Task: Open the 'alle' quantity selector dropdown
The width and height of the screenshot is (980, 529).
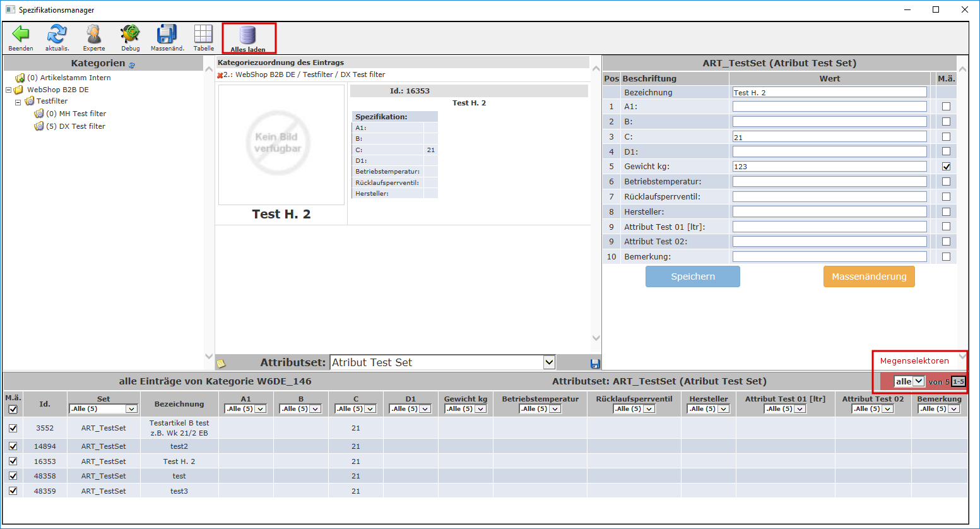Action: [x=909, y=381]
